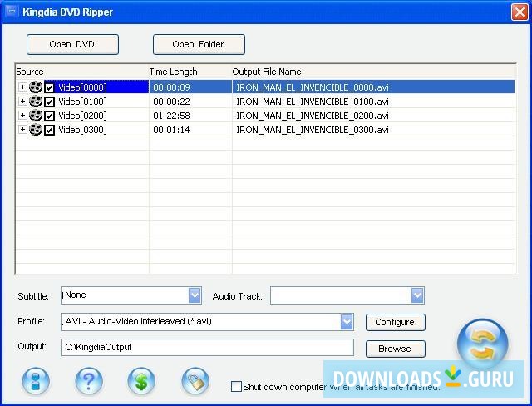Start ripping with the round convert button

482,344
